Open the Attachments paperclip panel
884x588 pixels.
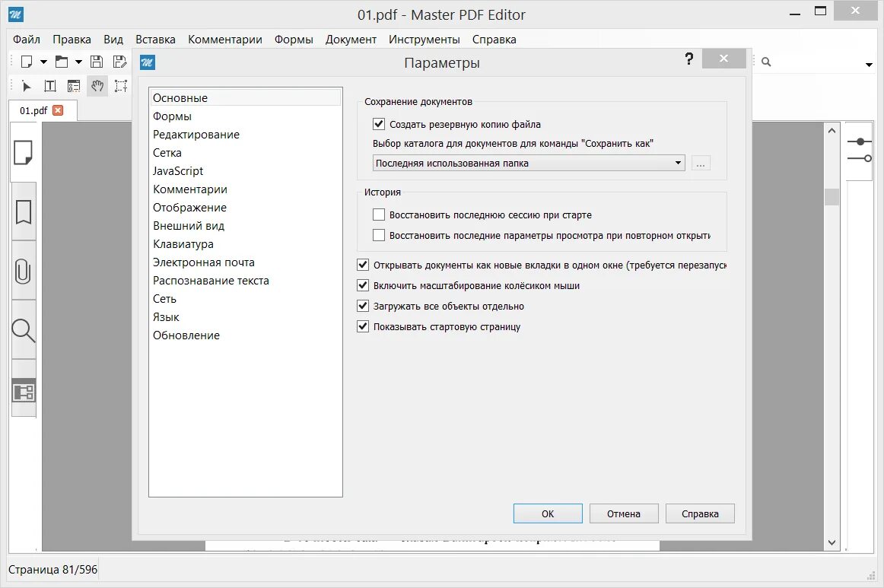[23, 271]
